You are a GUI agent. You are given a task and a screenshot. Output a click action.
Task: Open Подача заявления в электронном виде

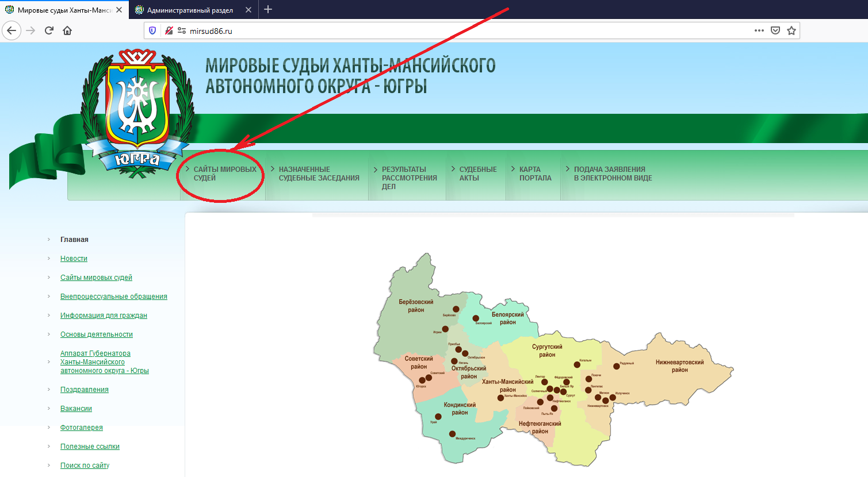613,174
